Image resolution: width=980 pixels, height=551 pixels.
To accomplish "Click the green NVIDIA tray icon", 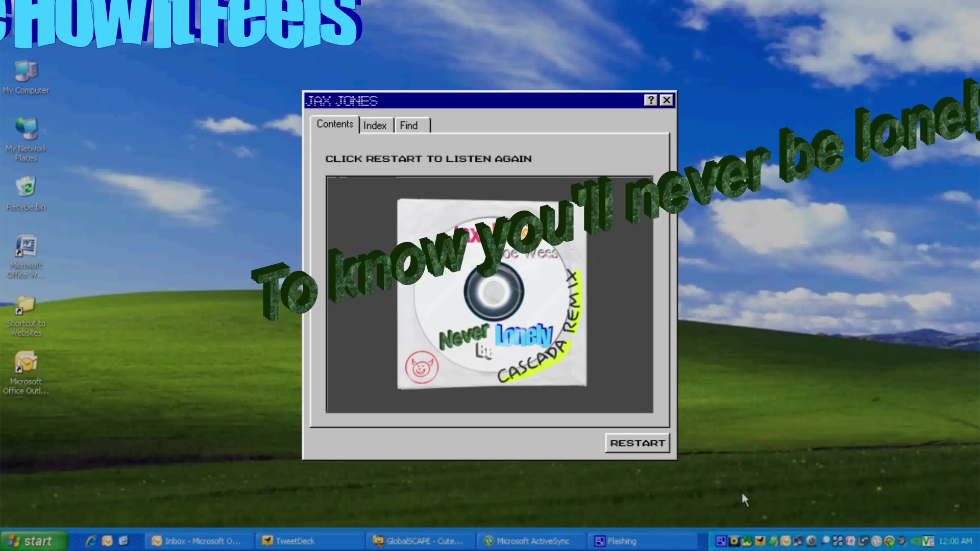I will point(915,541).
